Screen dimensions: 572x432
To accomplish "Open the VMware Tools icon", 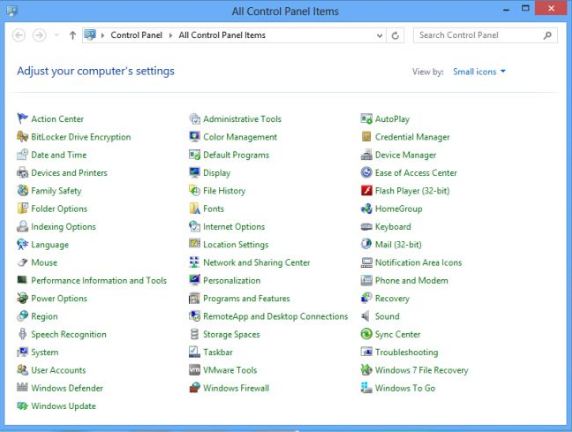I will 194,370.
